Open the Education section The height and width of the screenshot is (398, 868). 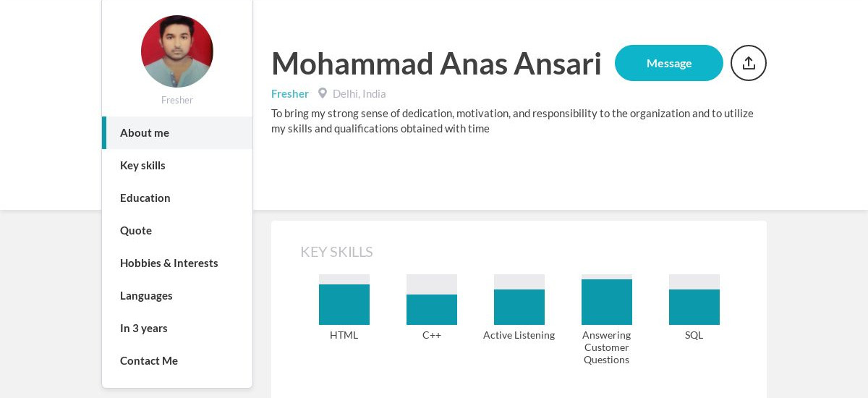[177, 198]
